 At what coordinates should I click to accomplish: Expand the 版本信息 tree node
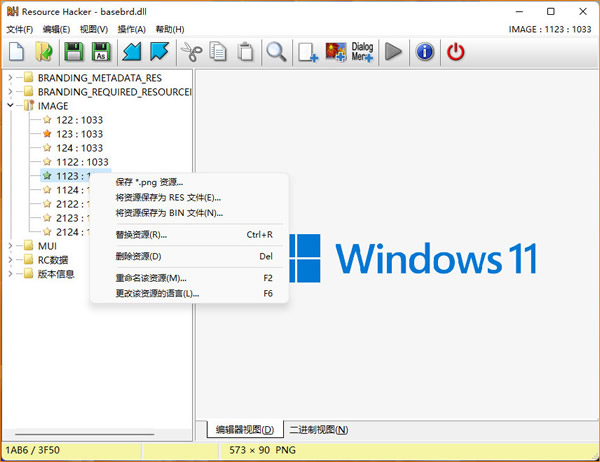click(10, 274)
